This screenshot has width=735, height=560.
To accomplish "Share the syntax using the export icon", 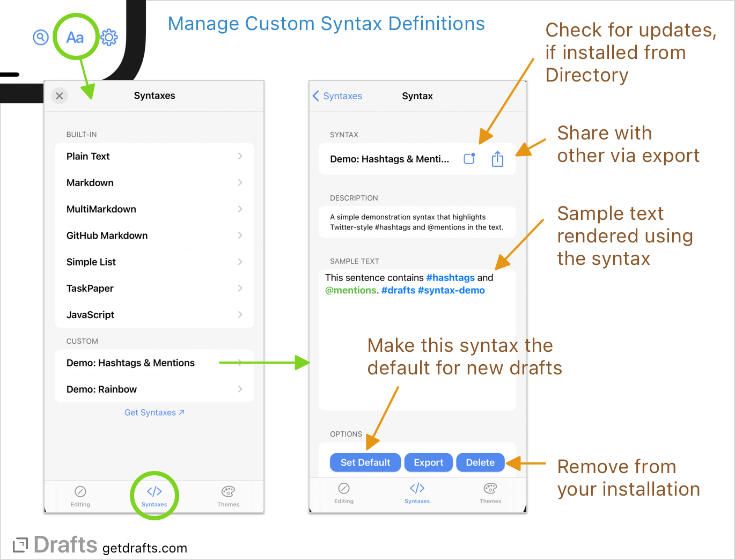I will pos(497,159).
